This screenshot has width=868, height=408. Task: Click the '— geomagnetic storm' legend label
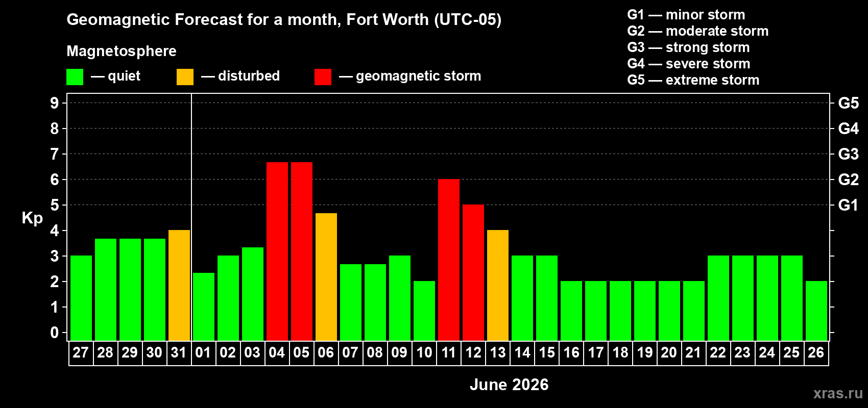[411, 76]
